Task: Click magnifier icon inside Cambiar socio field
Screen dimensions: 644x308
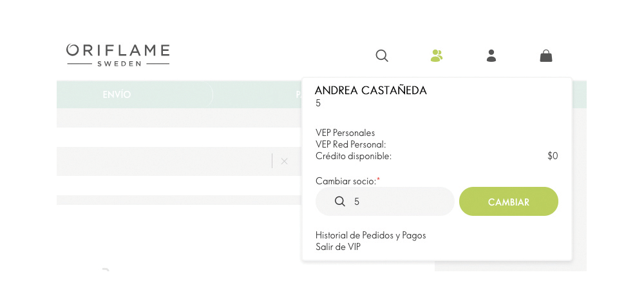Action: click(339, 202)
